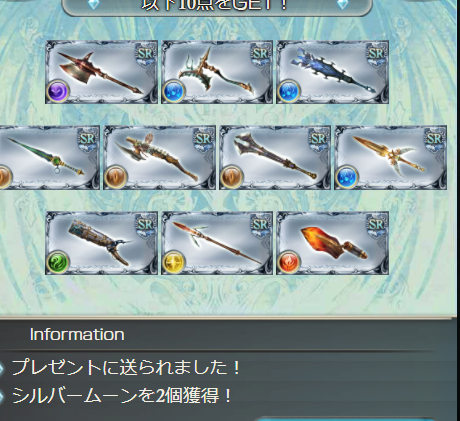Select the fire element amber blade card

click(333, 243)
